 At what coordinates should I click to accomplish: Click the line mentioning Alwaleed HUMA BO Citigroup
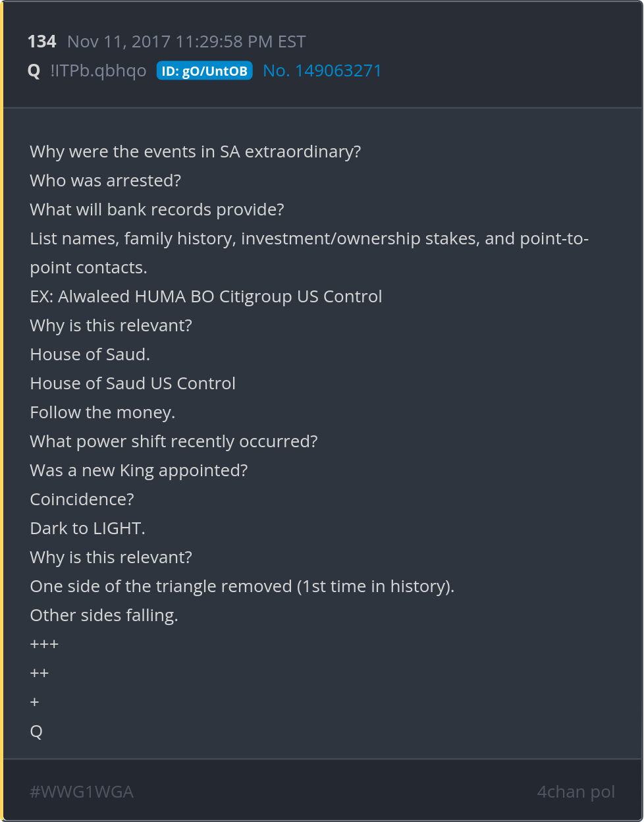[x=205, y=296]
